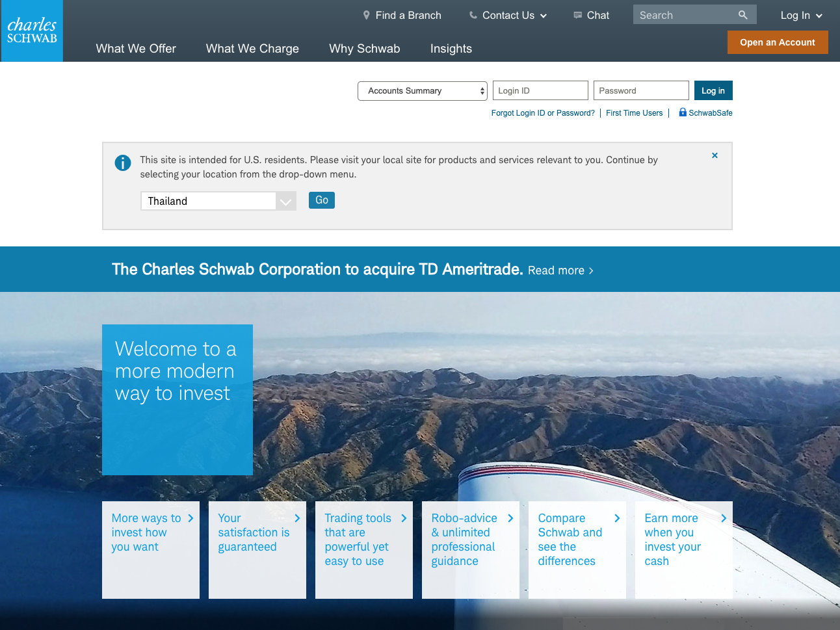The image size is (840, 630).
Task: Open Trading tools powerful yet easy card
Action: click(x=364, y=550)
